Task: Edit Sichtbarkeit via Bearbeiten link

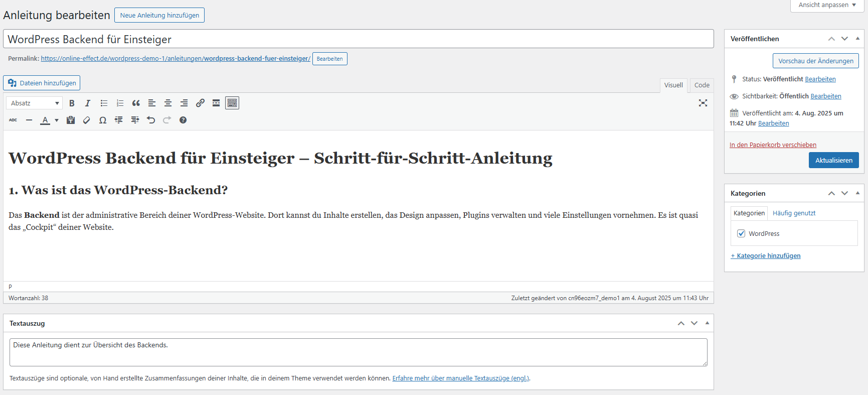Action: [826, 96]
